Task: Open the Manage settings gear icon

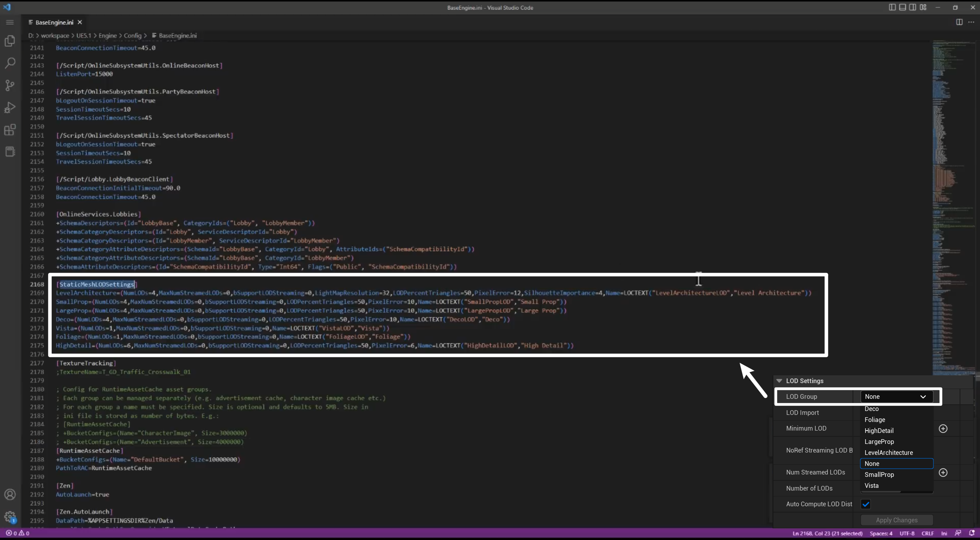Action: coord(10,517)
